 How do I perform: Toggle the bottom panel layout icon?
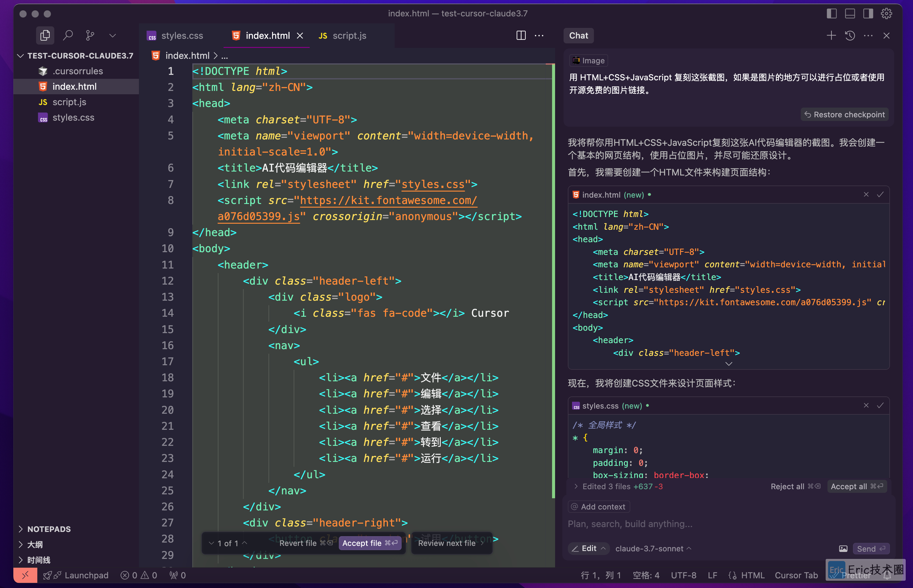coord(850,14)
